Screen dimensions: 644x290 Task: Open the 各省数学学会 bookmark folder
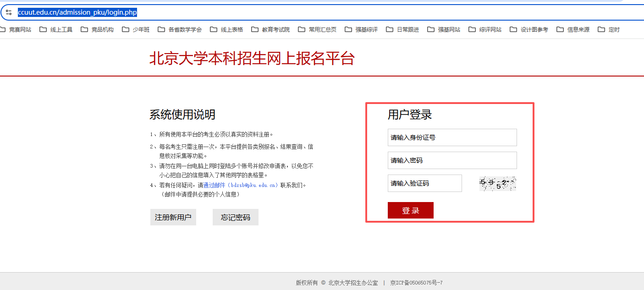pyautogui.click(x=180, y=30)
